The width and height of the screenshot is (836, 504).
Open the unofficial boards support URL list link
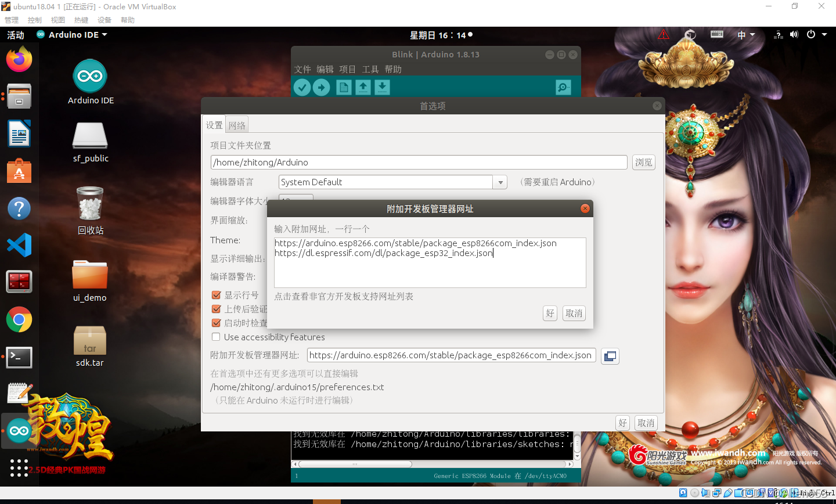coord(344,297)
